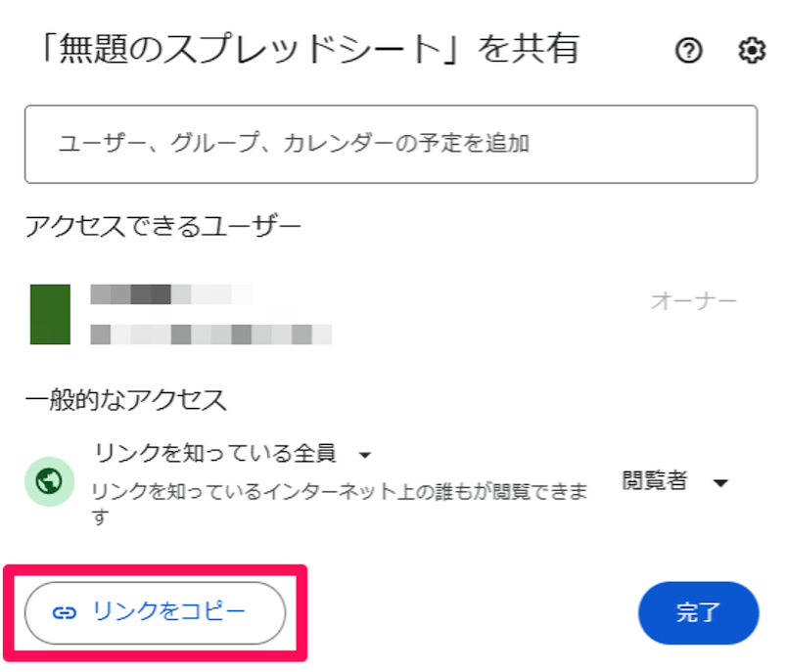
Task: Select the owner's blurred name line
Action: [170, 293]
